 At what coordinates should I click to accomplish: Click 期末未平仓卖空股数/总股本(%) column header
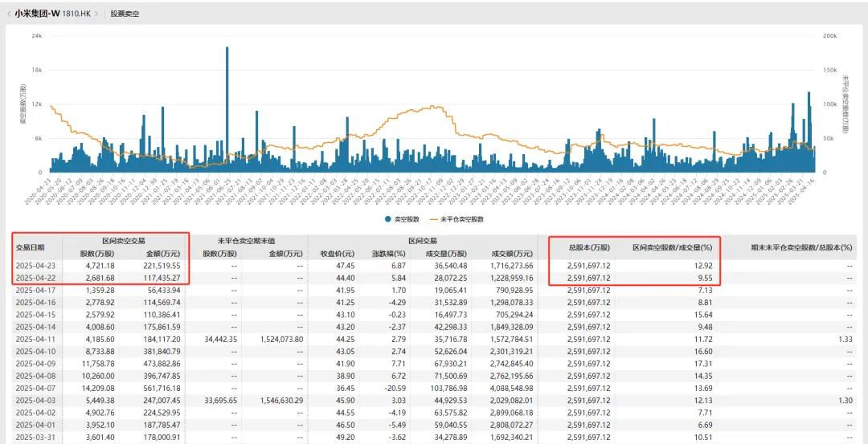797,248
